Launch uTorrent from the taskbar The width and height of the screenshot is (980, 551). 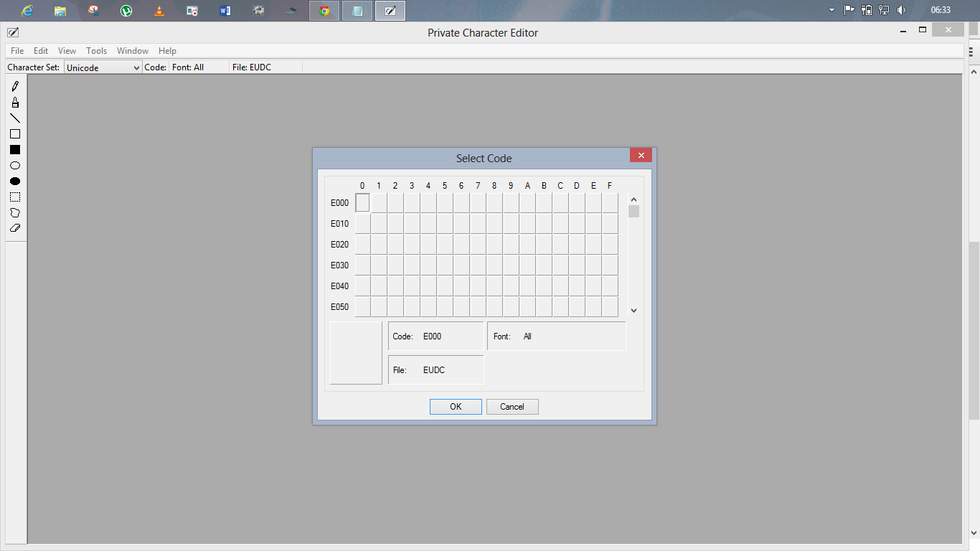coord(126,11)
